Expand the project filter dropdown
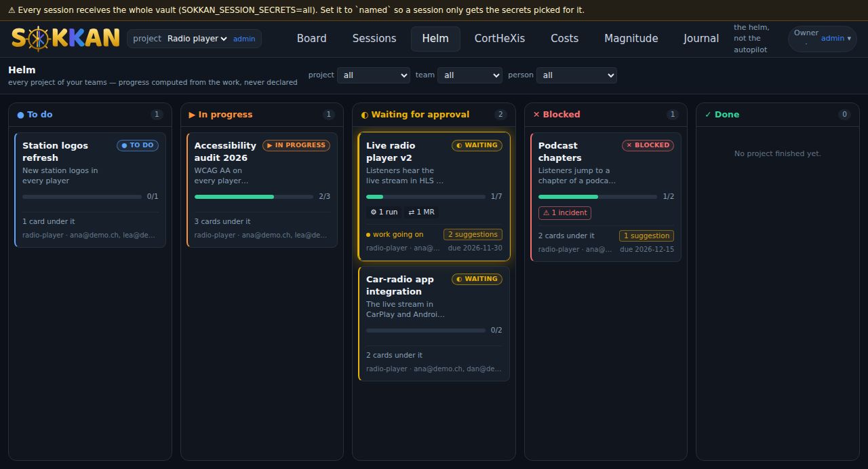Image resolution: width=868 pixels, height=469 pixels. coord(374,75)
